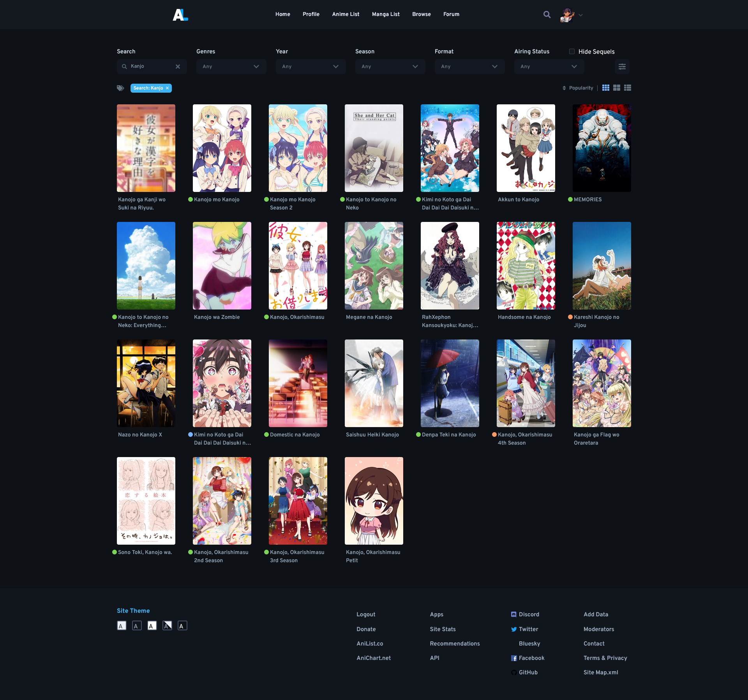The image size is (748, 700).
Task: Select the first light site theme swatch
Action: pos(122,626)
